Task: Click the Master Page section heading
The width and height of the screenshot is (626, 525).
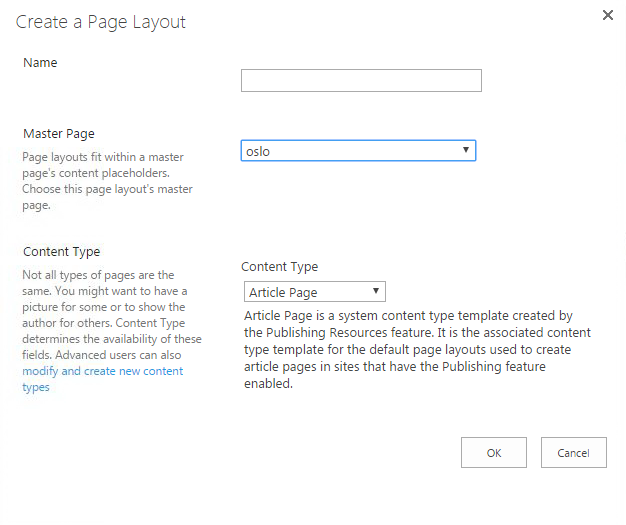Action: coord(59,133)
